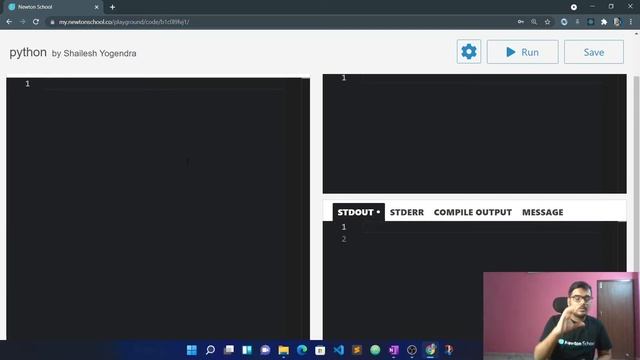Image resolution: width=640 pixels, height=360 pixels.
Task: Open the Chrome extensions puzzle icon
Action: click(604, 22)
